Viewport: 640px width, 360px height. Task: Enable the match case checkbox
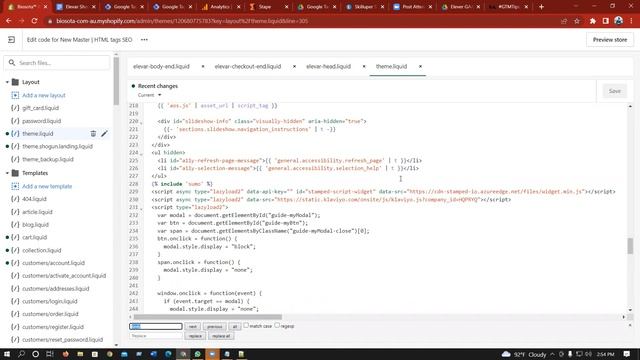coord(246,325)
